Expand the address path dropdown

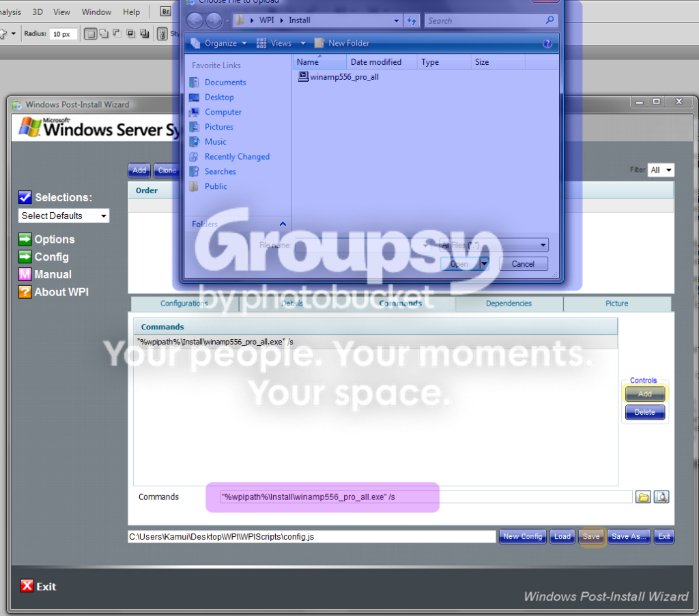pyautogui.click(x=397, y=20)
